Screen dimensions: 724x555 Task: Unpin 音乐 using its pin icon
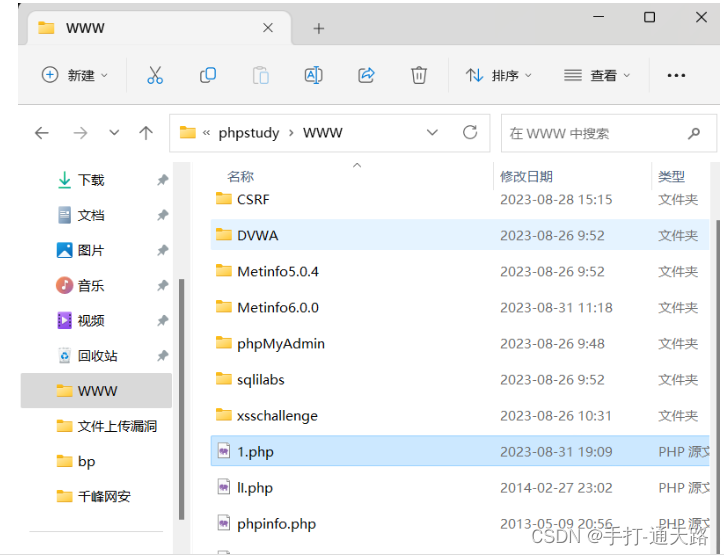point(163,285)
